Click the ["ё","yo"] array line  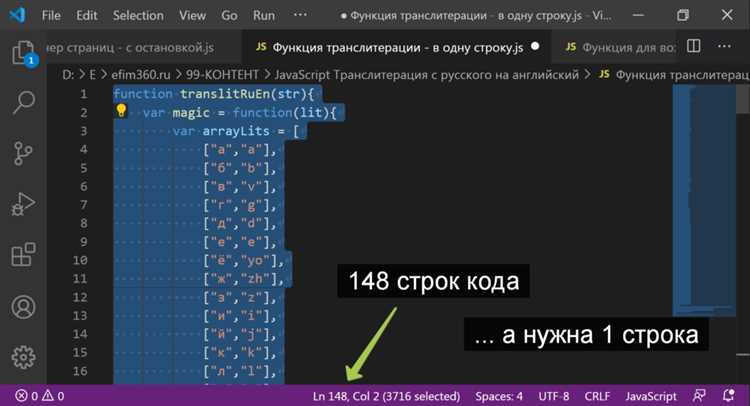(x=243, y=260)
